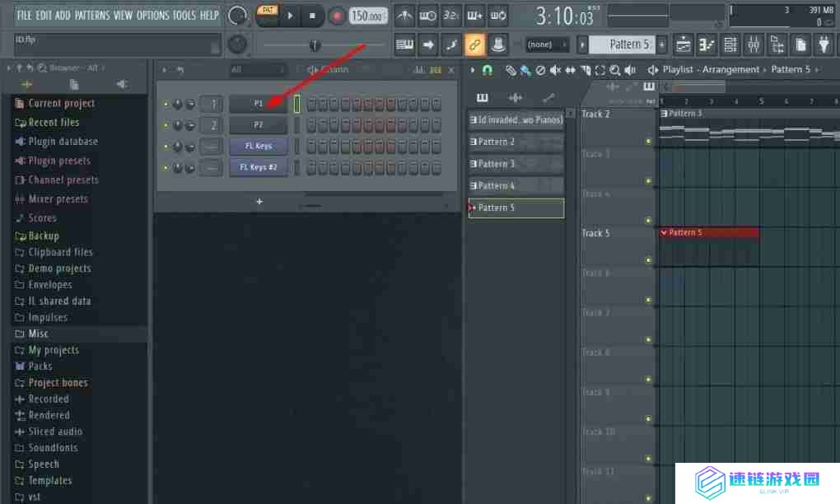Toggle the P1 channel selector LED

pyautogui.click(x=296, y=104)
